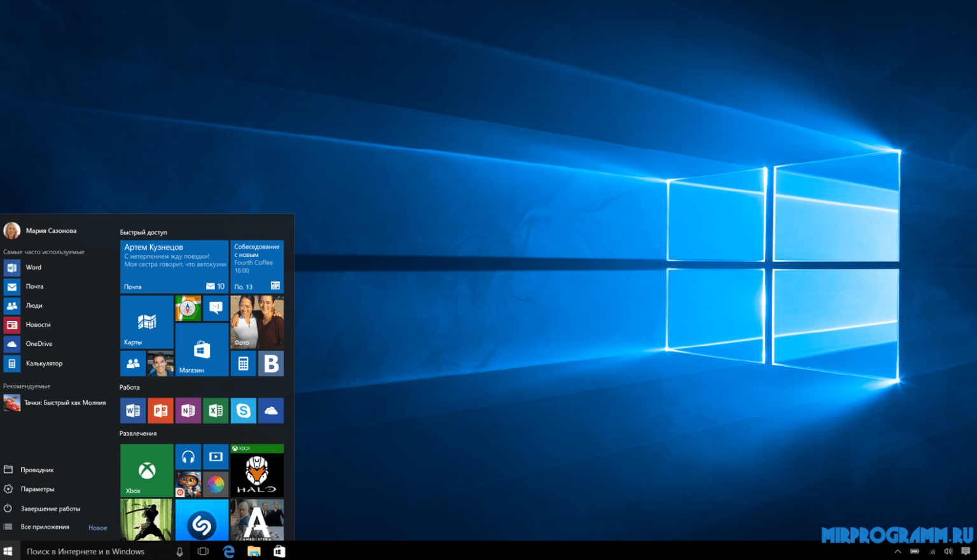The height and width of the screenshot is (560, 977).
Task: Open the Shazam tile
Action: pos(202,520)
